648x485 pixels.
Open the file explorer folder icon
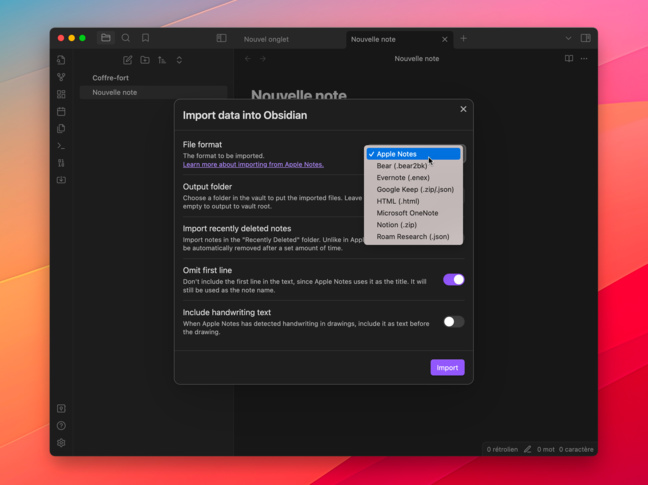[106, 38]
